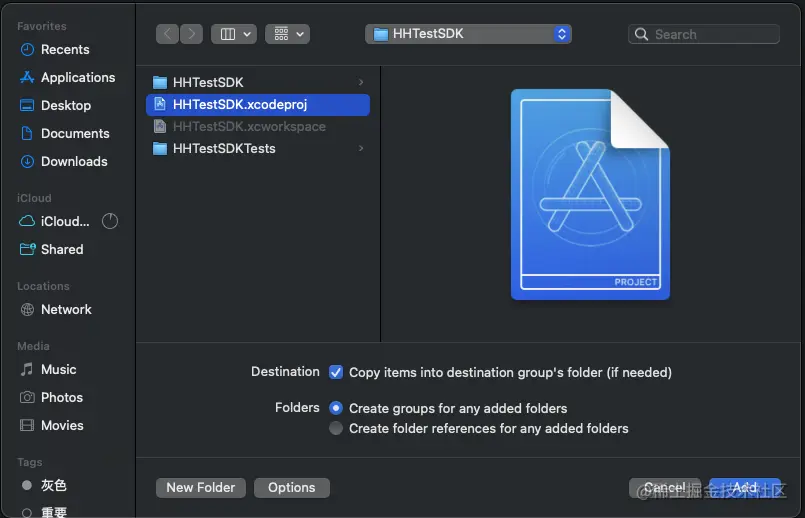Click the iCloud sync progress indicator
Image resolution: width=805 pixels, height=518 pixels.
pyautogui.click(x=110, y=221)
